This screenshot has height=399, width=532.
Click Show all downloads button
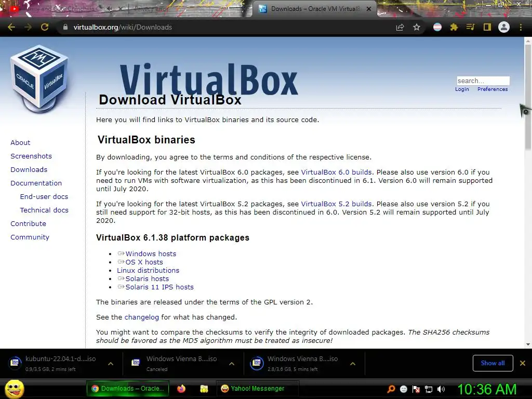[493, 363]
